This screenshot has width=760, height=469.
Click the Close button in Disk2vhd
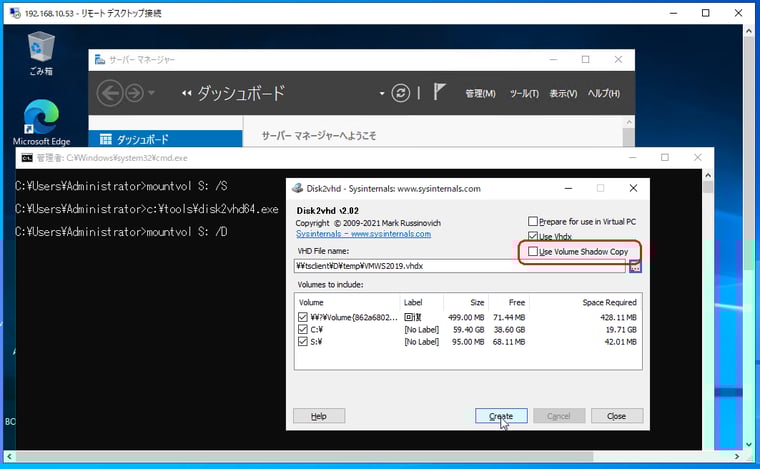[617, 416]
